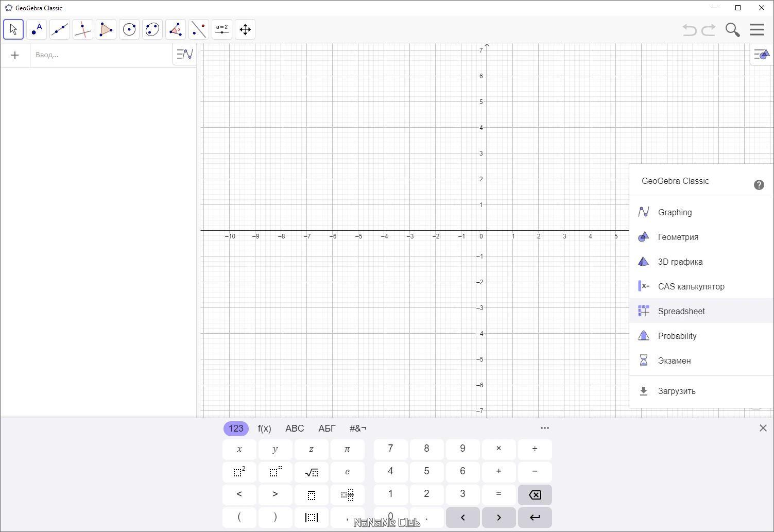
Task: Tap the power exponent key
Action: (x=276, y=472)
